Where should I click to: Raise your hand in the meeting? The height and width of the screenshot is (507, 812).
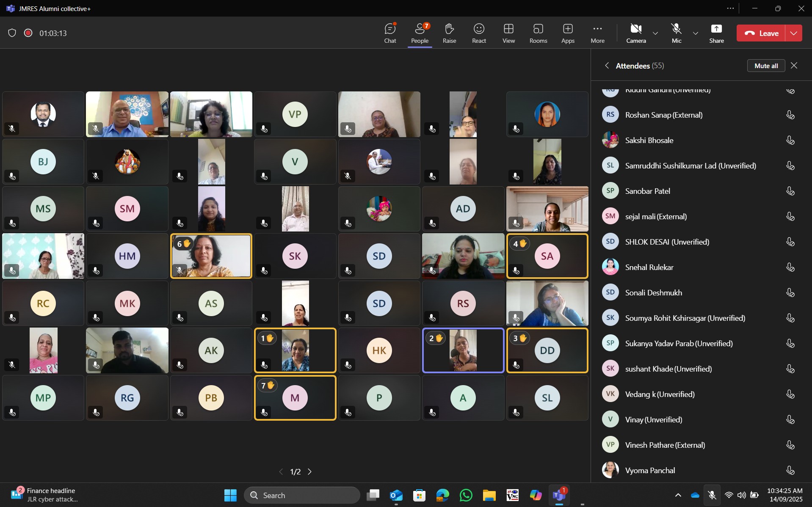point(449,33)
